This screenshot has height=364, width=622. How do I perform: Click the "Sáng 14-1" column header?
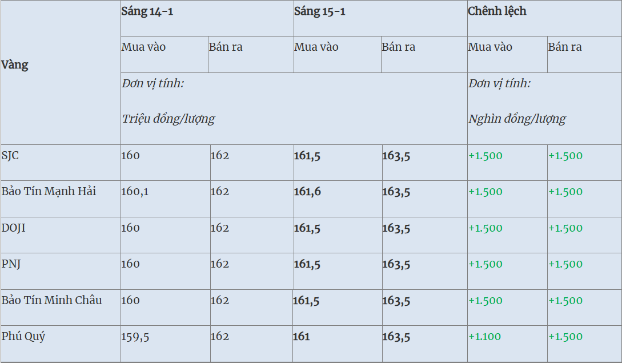pos(147,11)
